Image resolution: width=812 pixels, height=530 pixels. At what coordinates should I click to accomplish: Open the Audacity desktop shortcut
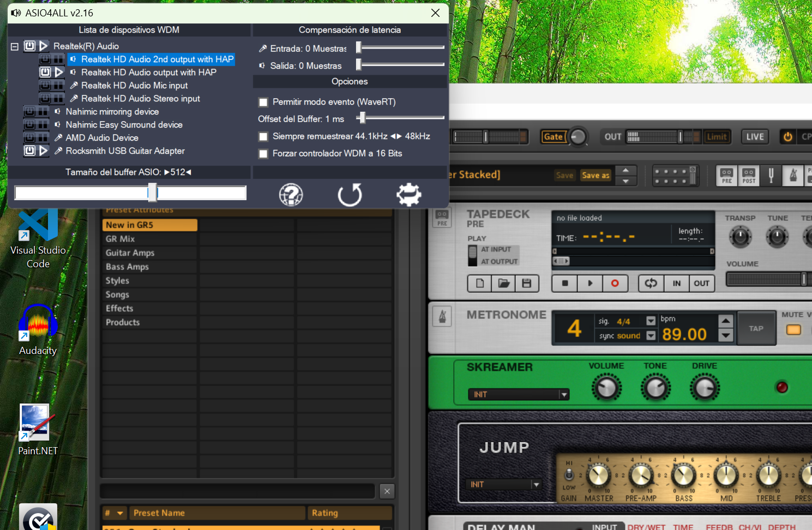point(38,330)
